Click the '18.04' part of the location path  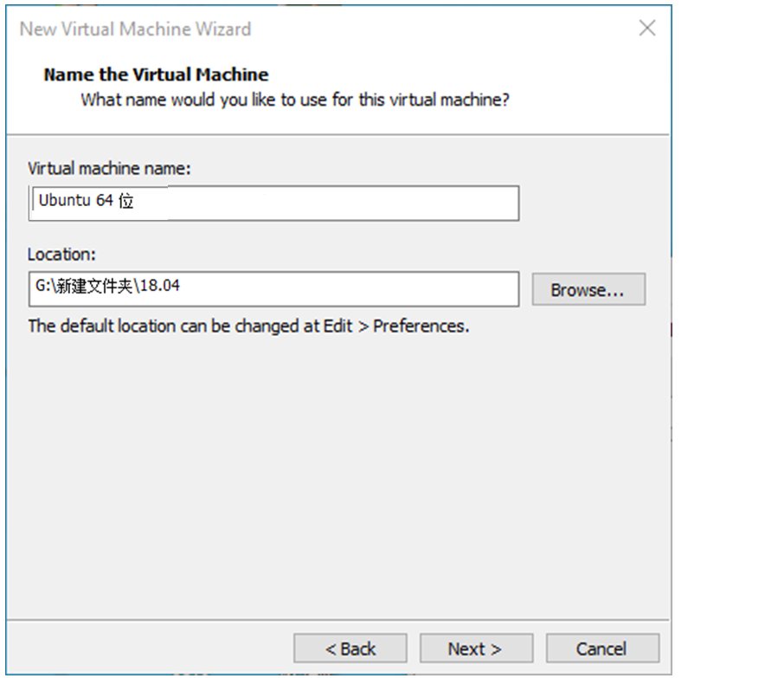[x=159, y=285]
